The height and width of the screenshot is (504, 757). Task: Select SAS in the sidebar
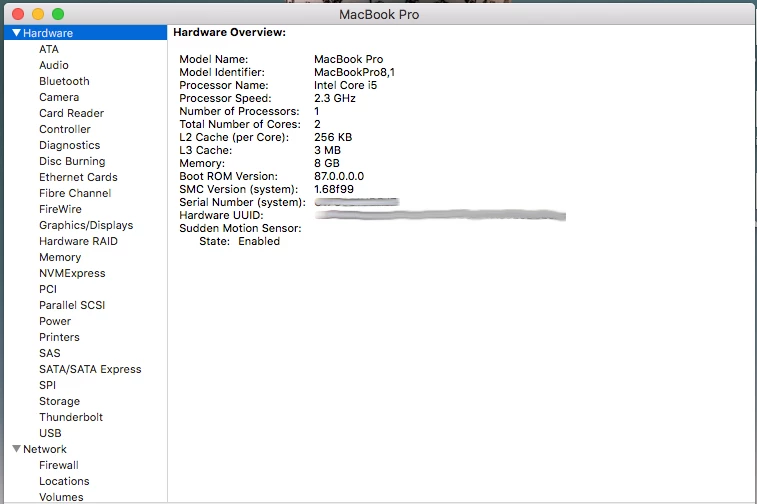click(50, 353)
